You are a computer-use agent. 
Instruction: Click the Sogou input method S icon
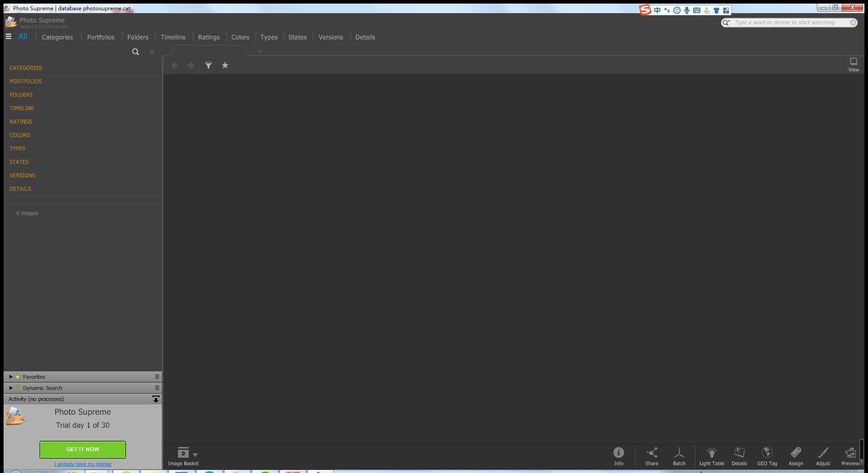click(645, 10)
